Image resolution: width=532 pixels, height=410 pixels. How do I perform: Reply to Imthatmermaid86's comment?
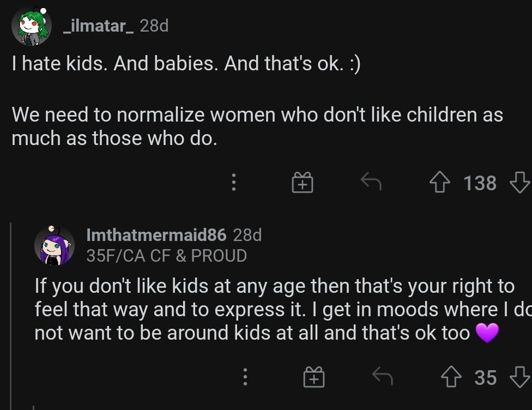[x=383, y=376]
